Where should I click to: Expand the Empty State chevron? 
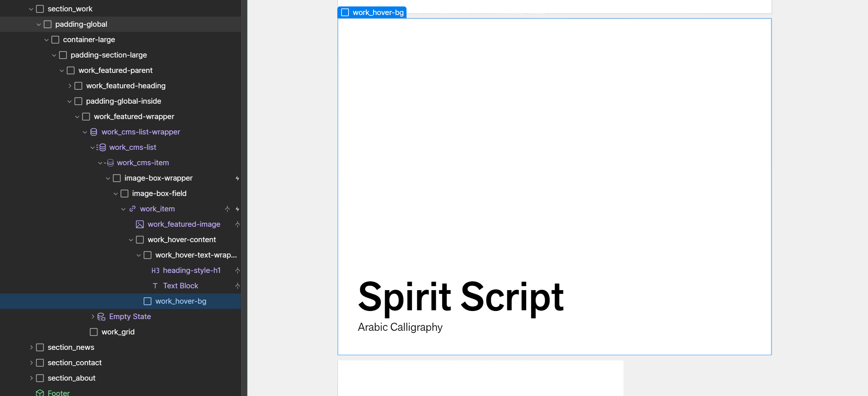pyautogui.click(x=93, y=317)
